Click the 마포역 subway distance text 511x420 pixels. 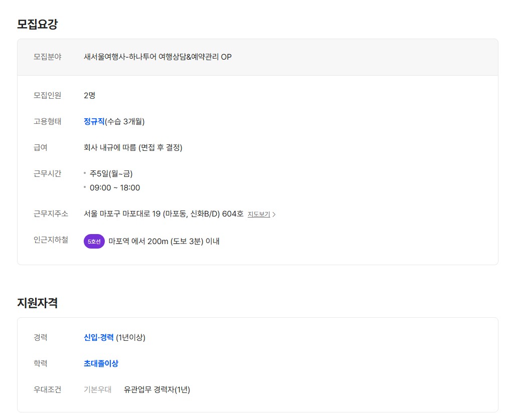coord(163,242)
